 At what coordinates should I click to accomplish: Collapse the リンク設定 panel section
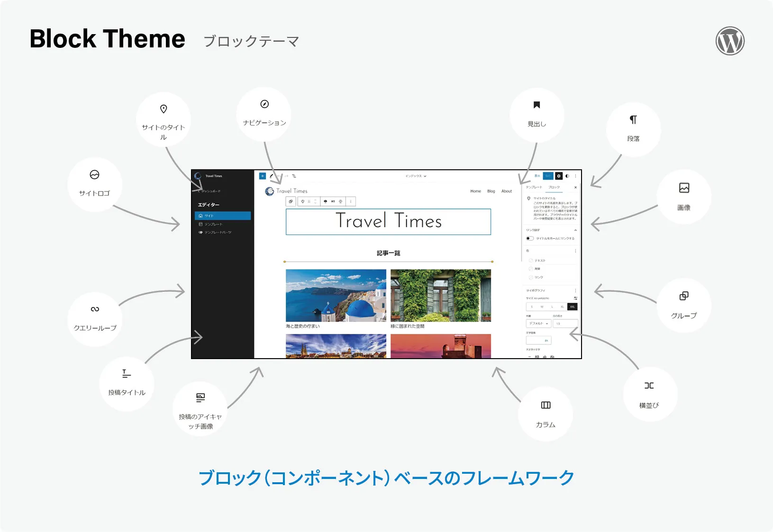pyautogui.click(x=575, y=230)
